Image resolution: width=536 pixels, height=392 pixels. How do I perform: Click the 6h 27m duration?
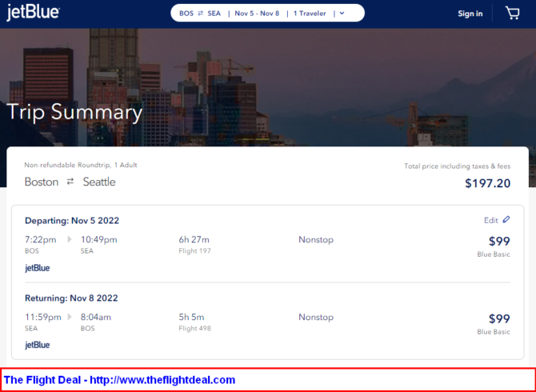194,239
